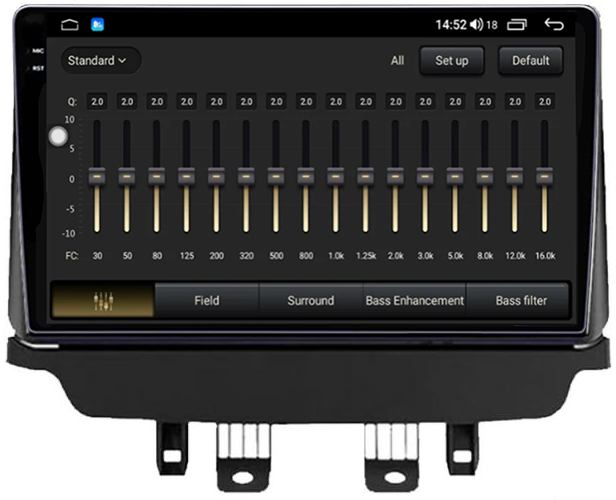This screenshot has width=616, height=500.
Task: Open the recent apps overview icon
Action: pyautogui.click(x=517, y=23)
